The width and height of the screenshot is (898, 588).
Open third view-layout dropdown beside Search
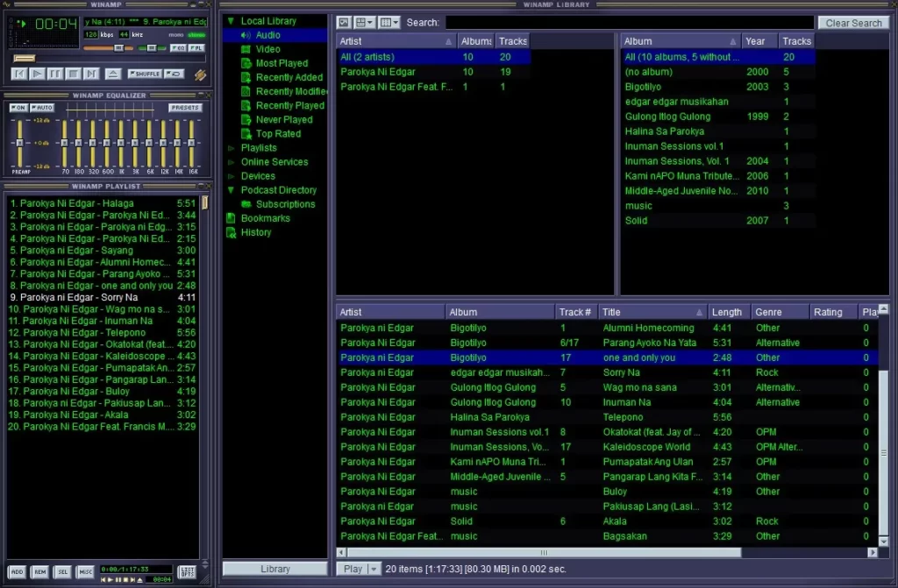[388, 22]
